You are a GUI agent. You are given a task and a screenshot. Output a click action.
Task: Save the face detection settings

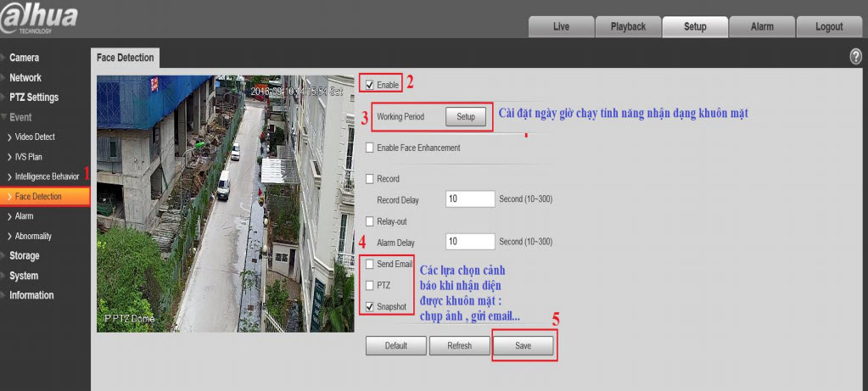[x=524, y=346]
